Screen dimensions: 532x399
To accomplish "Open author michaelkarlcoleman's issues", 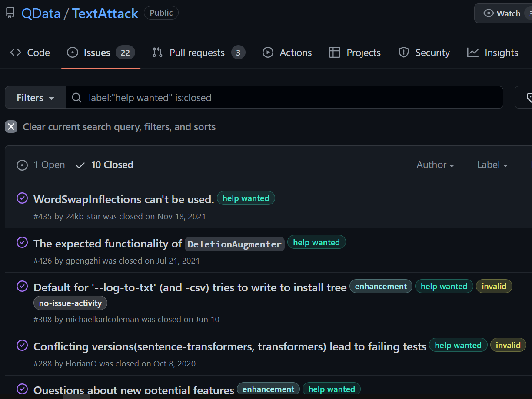I will click(x=102, y=319).
